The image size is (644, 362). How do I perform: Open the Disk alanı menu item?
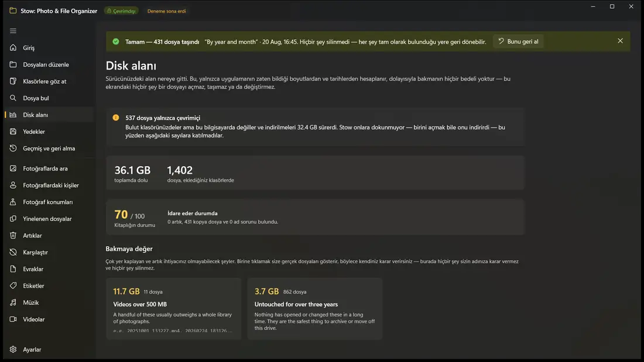coord(49,115)
